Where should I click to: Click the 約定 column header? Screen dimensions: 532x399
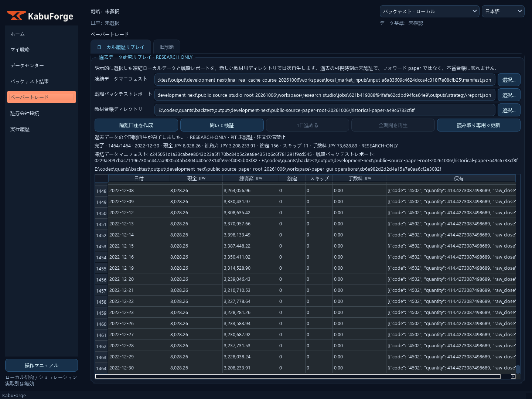tap(292, 178)
